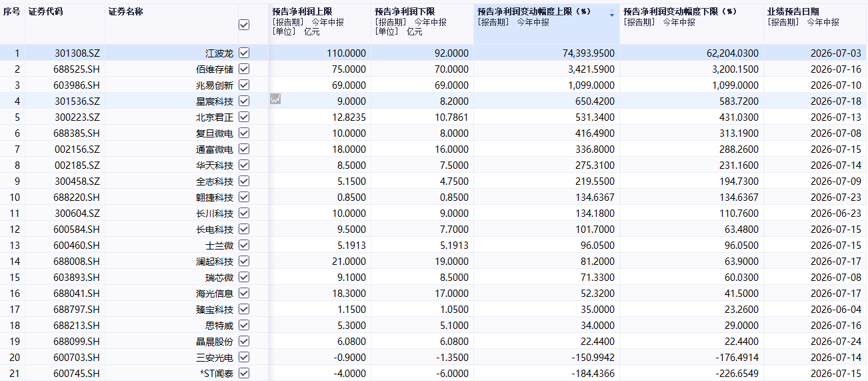
Task: Toggle the checkbox for 华天科技
Action: pyautogui.click(x=244, y=165)
